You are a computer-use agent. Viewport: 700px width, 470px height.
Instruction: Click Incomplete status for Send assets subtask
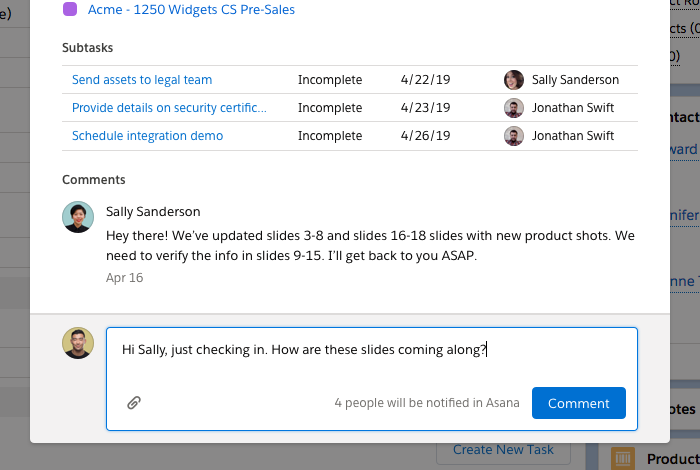click(330, 80)
